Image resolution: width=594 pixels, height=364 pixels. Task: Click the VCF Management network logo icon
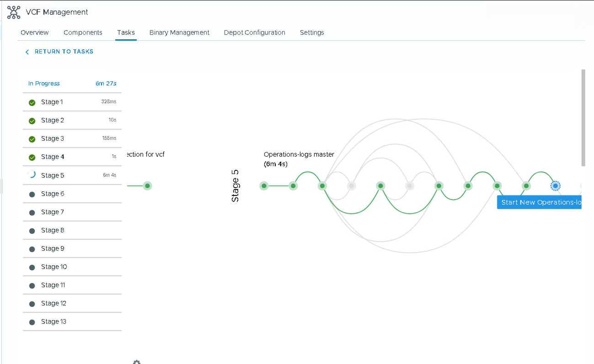pos(14,12)
